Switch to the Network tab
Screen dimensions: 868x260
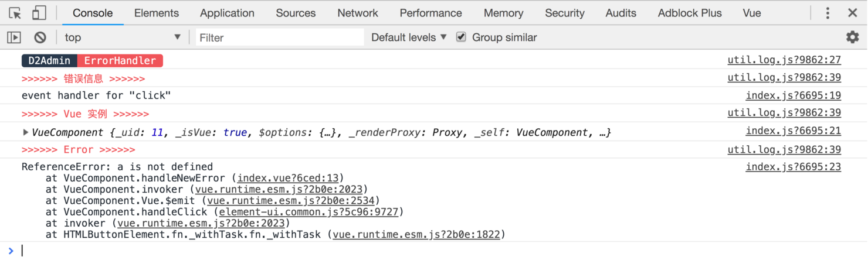pyautogui.click(x=358, y=13)
